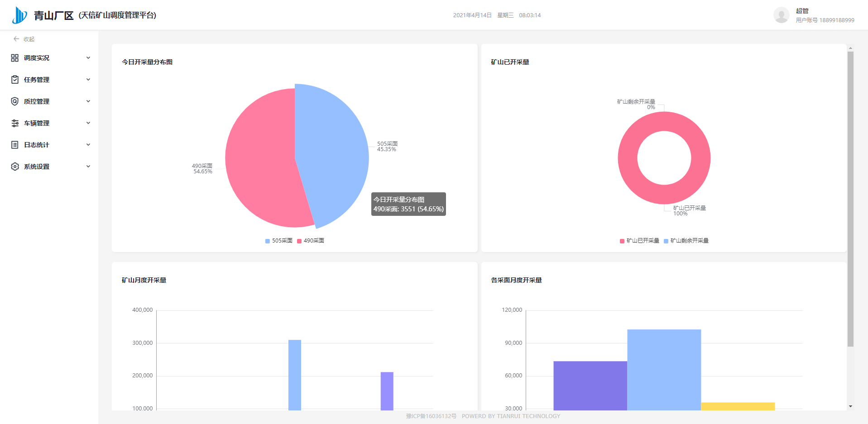868x424 pixels.
Task: Open the 质控管理 menu item
Action: pyautogui.click(x=49, y=101)
